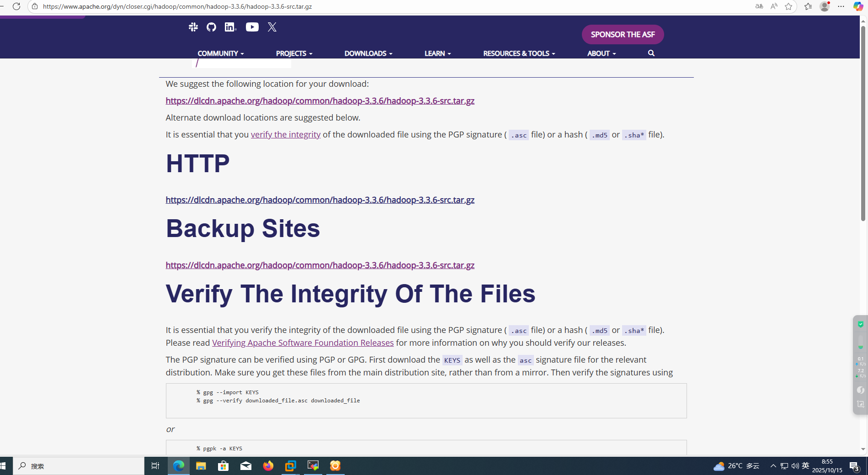Click the 'HTTP' heading text

[197, 164]
